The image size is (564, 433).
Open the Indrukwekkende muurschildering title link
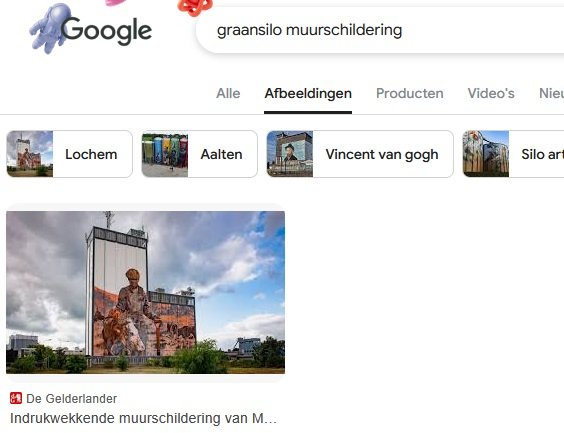(144, 418)
